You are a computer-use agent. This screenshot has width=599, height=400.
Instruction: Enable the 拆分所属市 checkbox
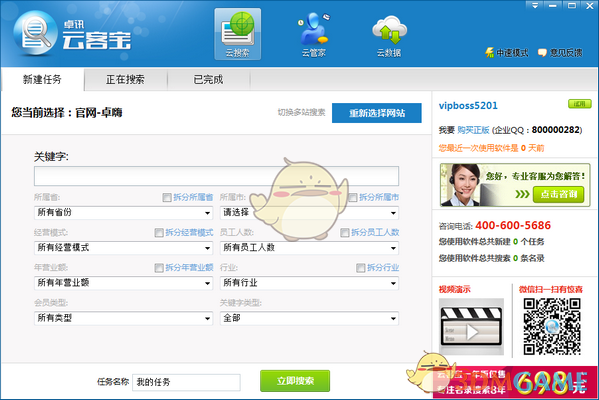[353, 198]
